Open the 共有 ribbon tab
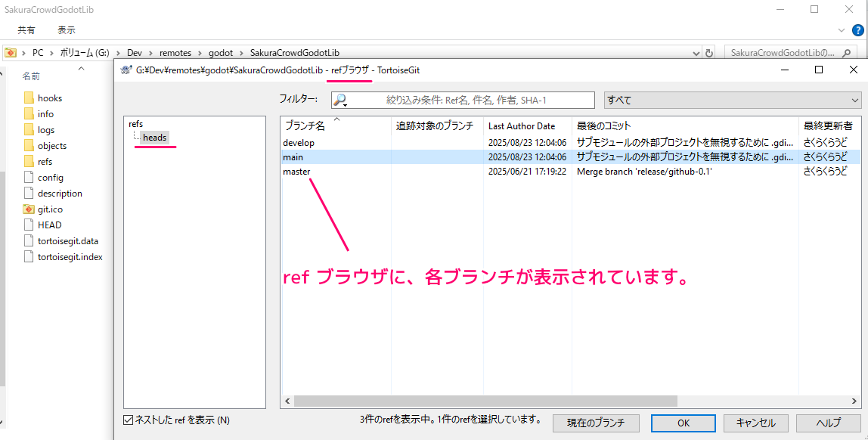The image size is (868, 440). (x=26, y=30)
